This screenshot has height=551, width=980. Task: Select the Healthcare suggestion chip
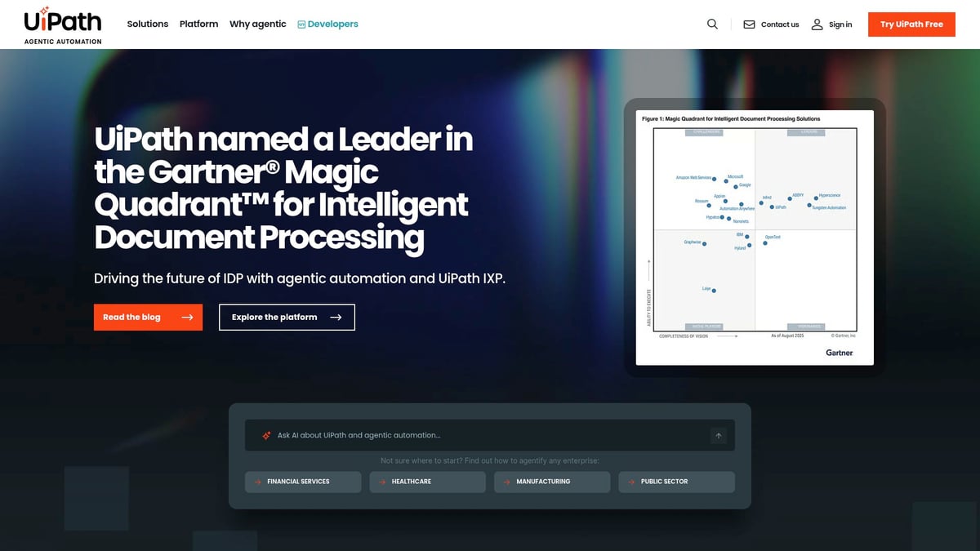tap(427, 482)
